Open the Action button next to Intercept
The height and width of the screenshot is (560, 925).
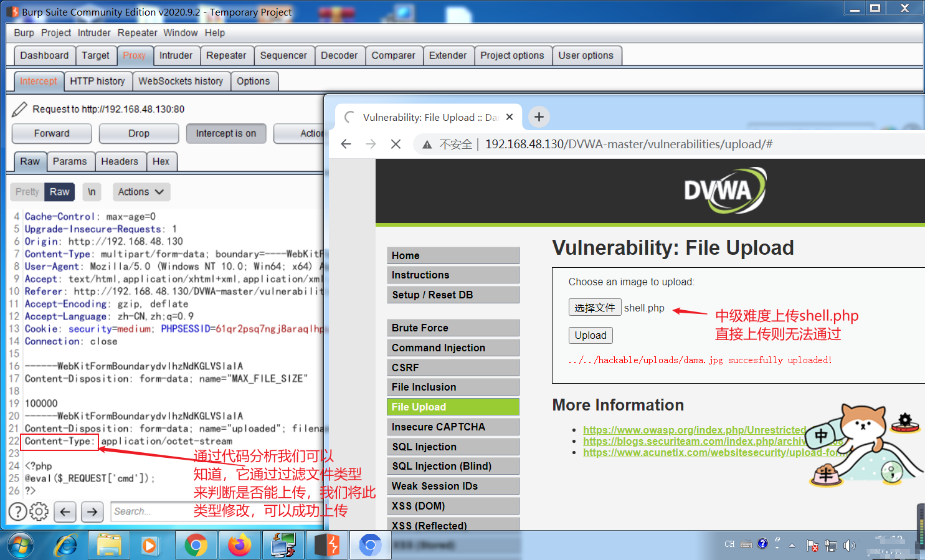(300, 133)
